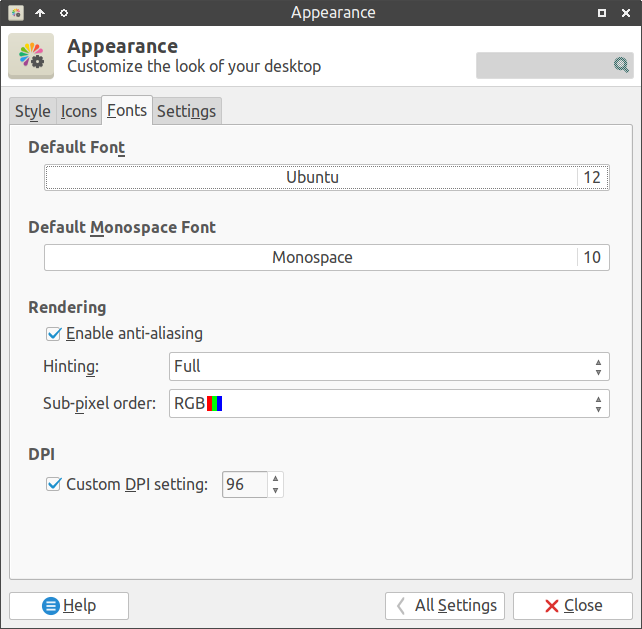Increase DPI value with the up arrow
642x629 pixels.
(x=276, y=479)
